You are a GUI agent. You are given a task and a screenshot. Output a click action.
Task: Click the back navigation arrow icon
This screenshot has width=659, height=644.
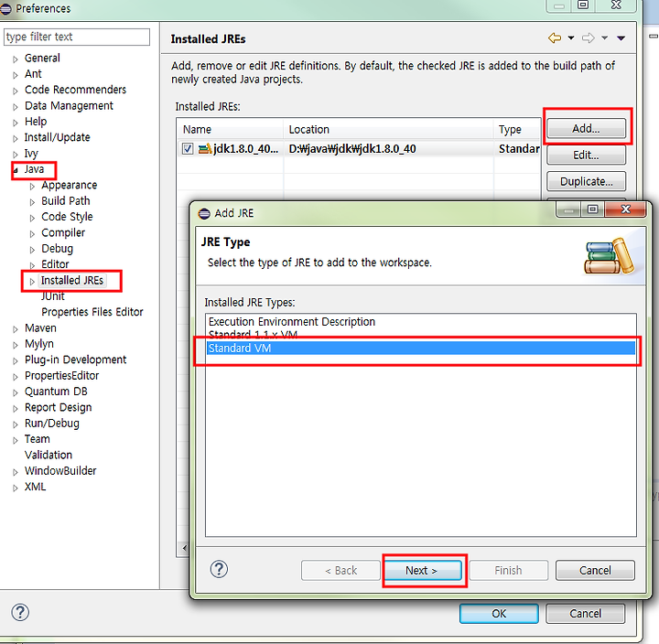point(555,38)
